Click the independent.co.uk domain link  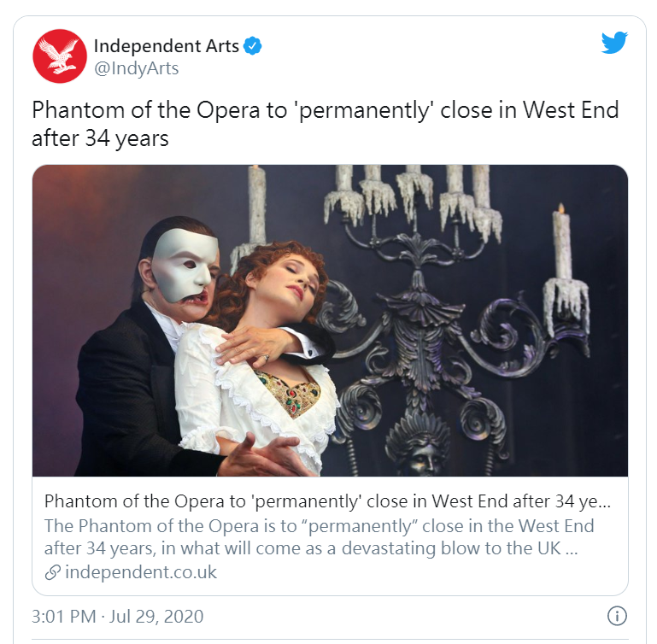click(x=141, y=572)
